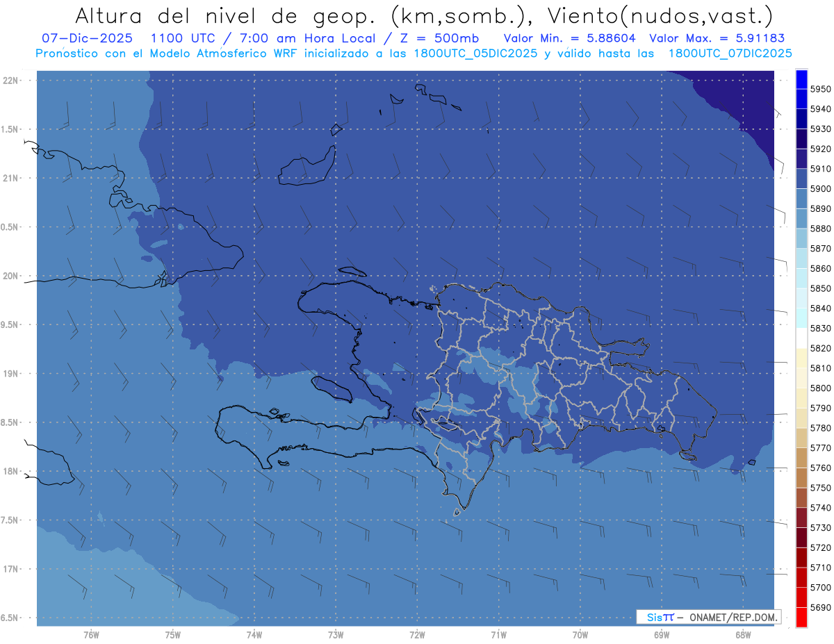Click the '5880' colorbar value

coord(821,229)
